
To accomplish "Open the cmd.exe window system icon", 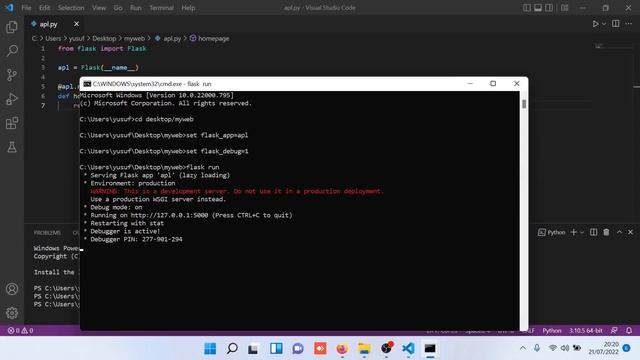I will [87, 84].
